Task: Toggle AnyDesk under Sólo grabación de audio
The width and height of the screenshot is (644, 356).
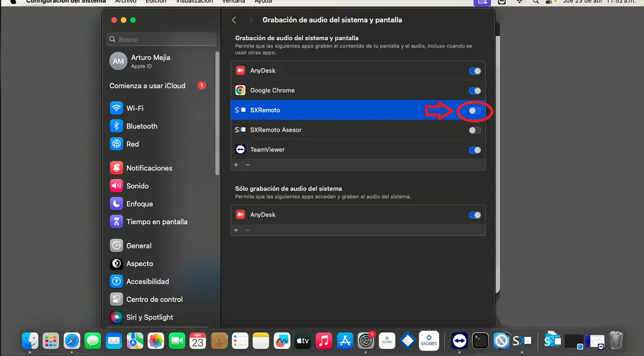Action: pyautogui.click(x=475, y=215)
